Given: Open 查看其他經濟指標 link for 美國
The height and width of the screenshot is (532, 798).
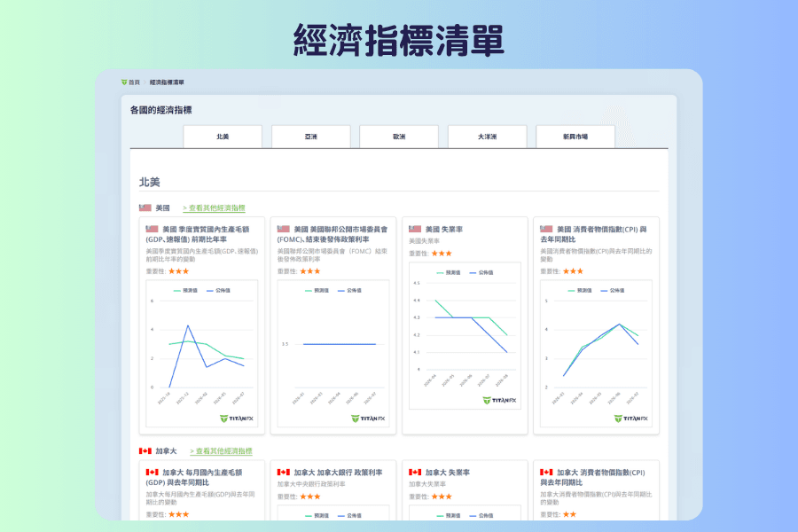Looking at the screenshot, I should pos(214,207).
